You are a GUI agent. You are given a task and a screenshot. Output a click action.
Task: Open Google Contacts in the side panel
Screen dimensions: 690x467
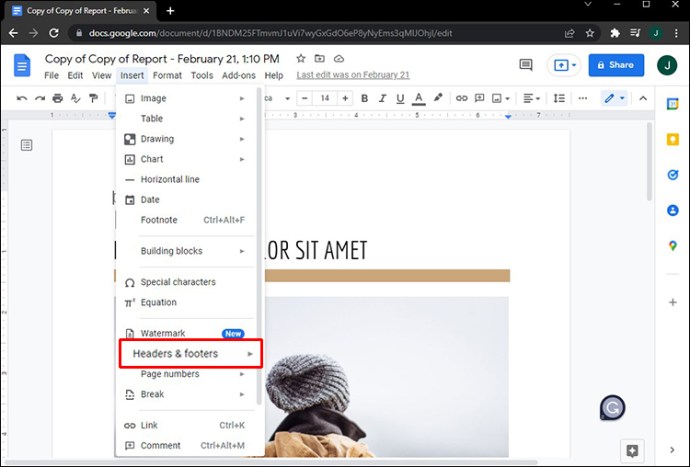(672, 210)
